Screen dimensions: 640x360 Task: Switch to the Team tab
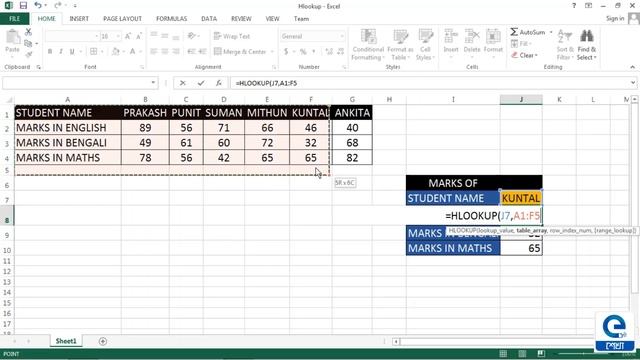pos(301,19)
